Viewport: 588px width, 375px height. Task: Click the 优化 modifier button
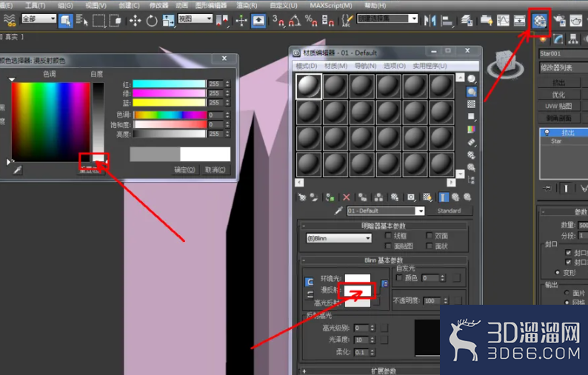[559, 95]
